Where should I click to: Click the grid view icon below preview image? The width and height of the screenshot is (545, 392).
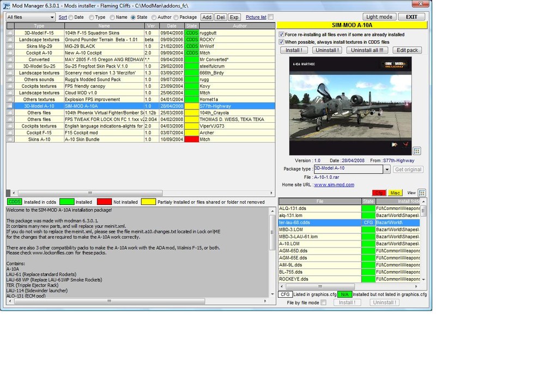pyautogui.click(x=417, y=151)
